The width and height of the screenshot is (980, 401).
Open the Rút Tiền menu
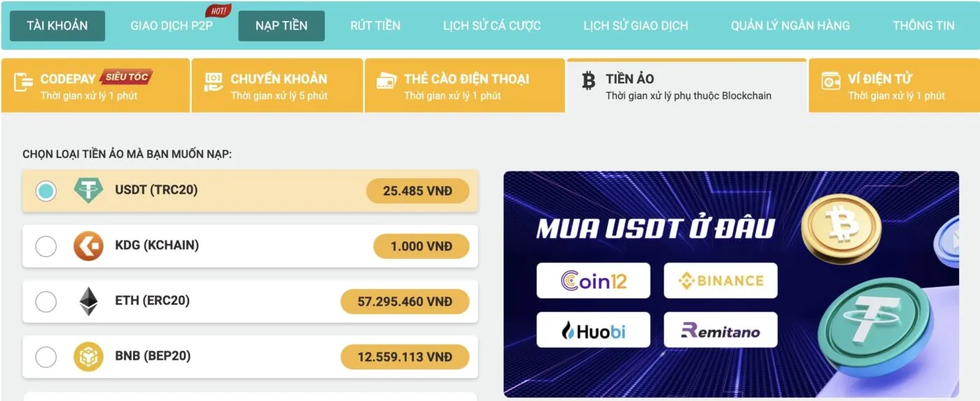point(375,26)
